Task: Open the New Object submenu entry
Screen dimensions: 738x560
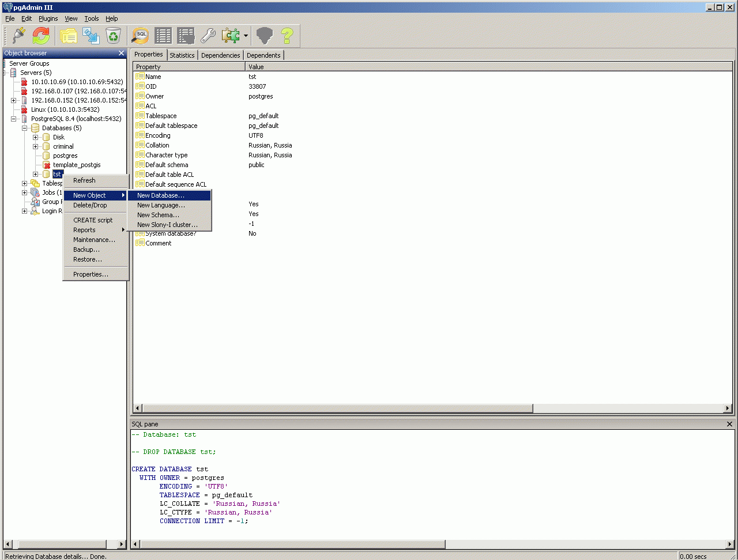Action: (96, 195)
